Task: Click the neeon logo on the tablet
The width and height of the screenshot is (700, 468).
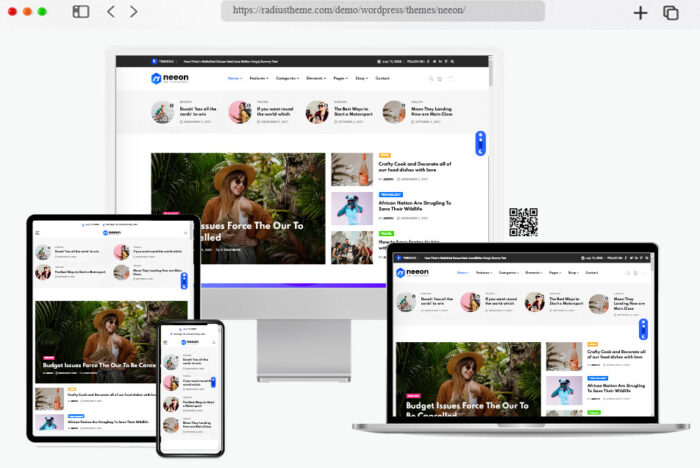Action: point(112,233)
